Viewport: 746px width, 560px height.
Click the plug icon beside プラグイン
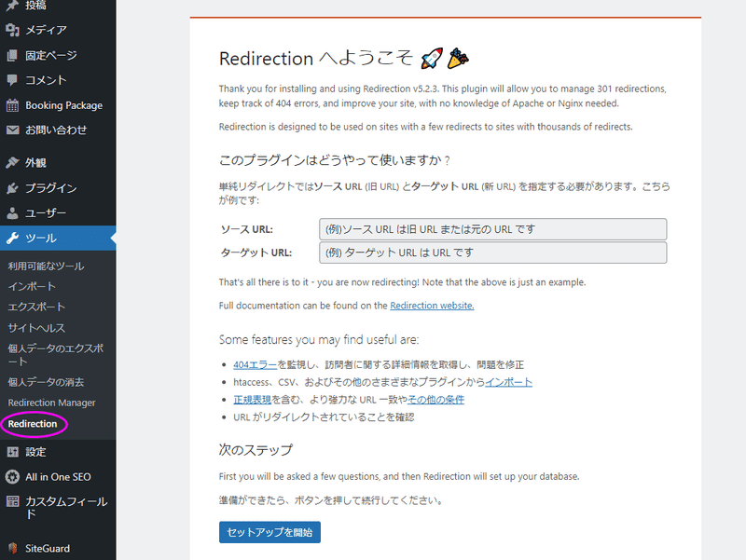(x=13, y=188)
